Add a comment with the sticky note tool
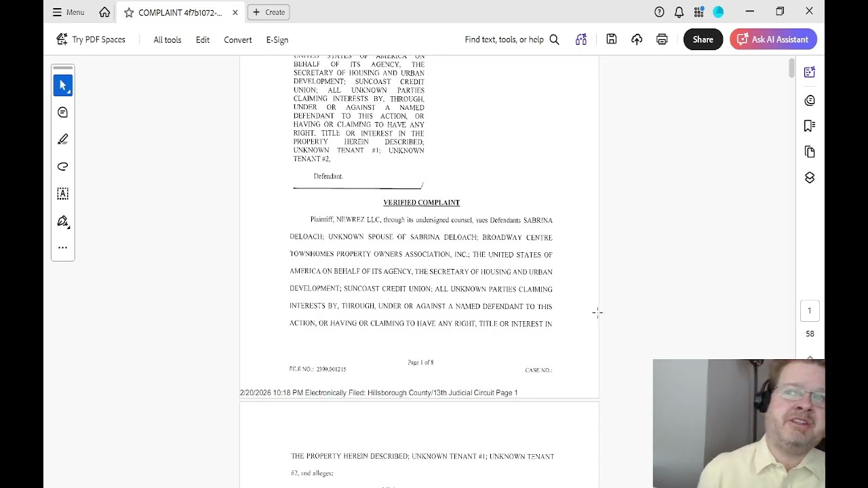The image size is (868, 488). pyautogui.click(x=63, y=113)
